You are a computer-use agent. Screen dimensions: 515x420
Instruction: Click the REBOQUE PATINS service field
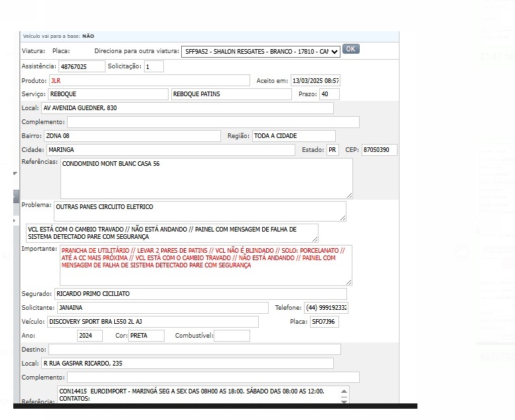pyautogui.click(x=231, y=94)
